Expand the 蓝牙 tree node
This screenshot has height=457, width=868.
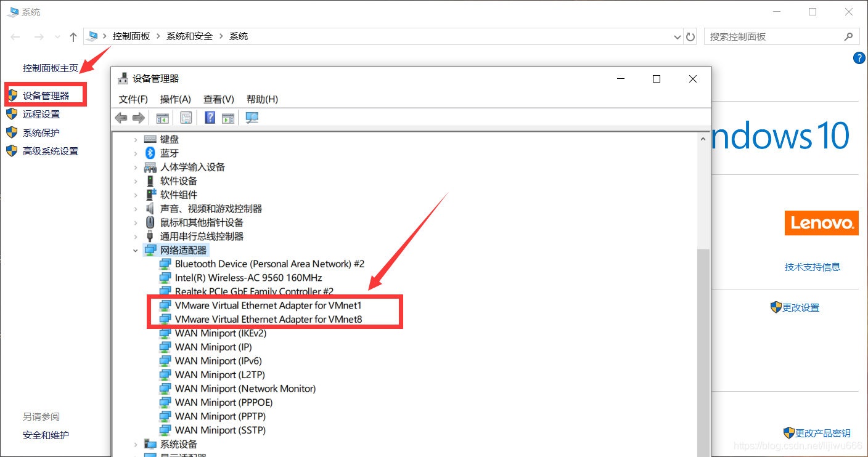[x=136, y=153]
